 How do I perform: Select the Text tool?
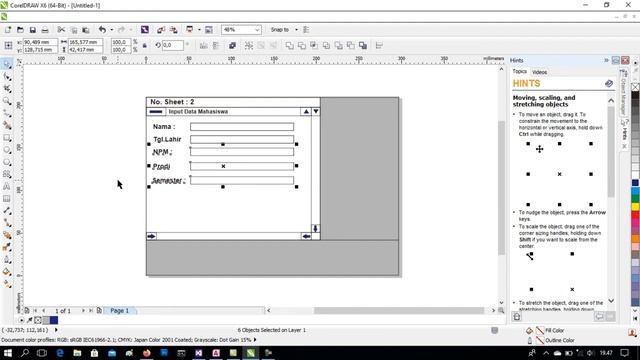(x=7, y=187)
